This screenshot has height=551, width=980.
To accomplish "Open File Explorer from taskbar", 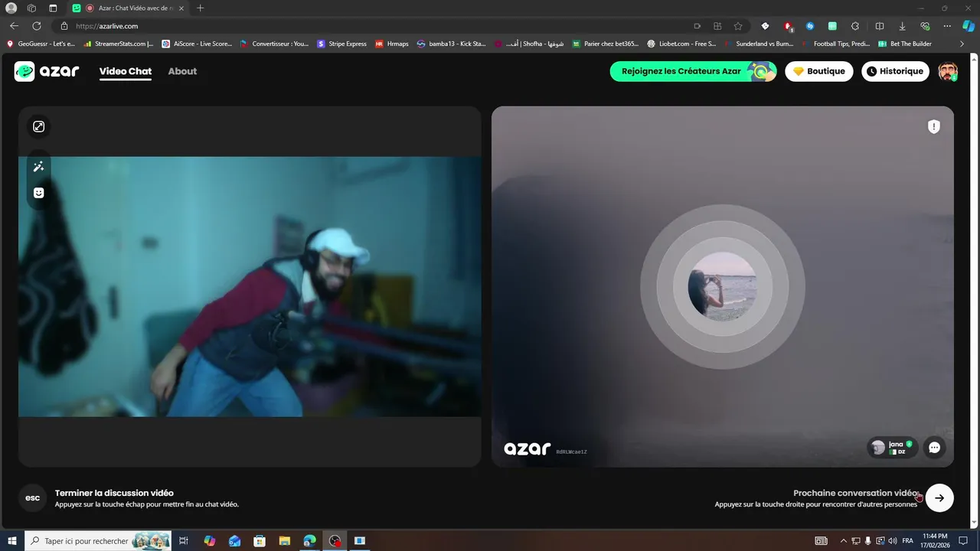I will point(284,541).
